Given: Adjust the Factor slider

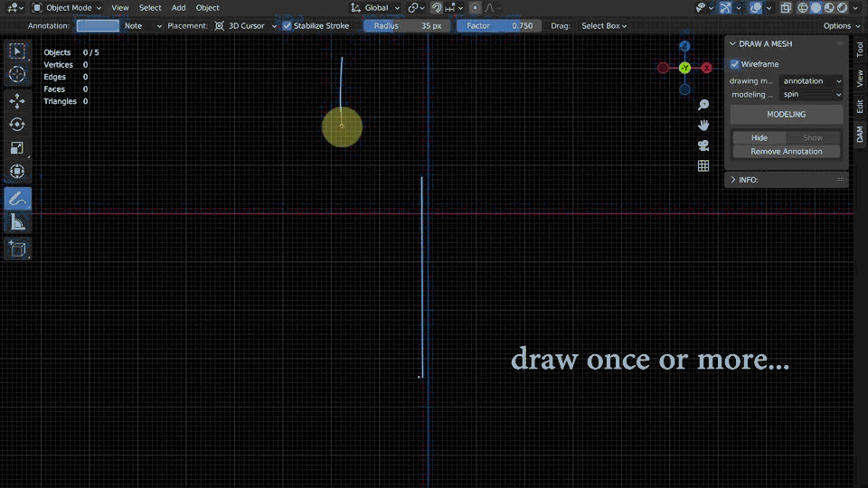Looking at the screenshot, I should 498,26.
